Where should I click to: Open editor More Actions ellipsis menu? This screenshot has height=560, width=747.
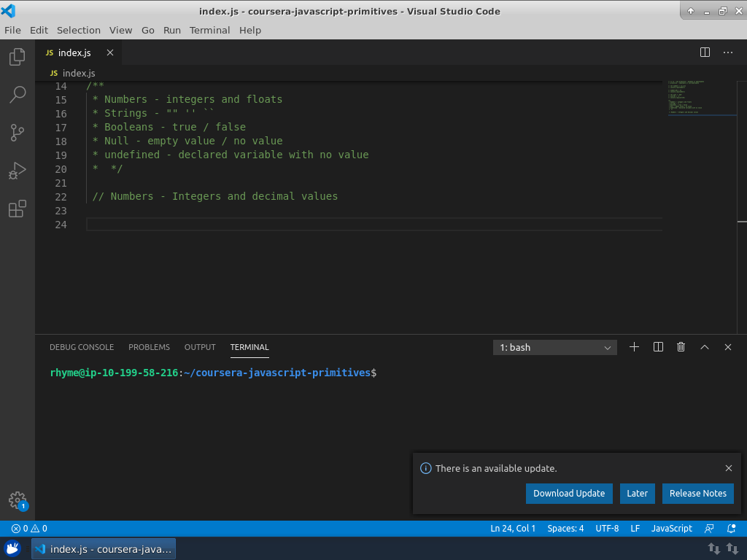[727, 52]
